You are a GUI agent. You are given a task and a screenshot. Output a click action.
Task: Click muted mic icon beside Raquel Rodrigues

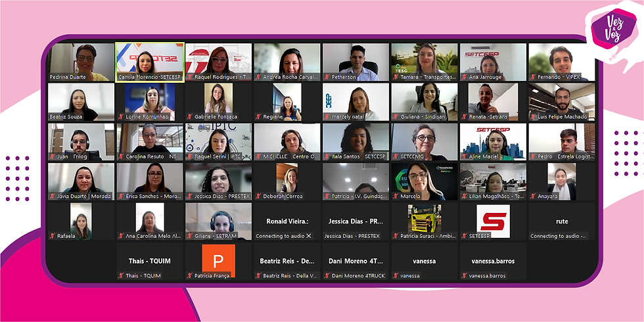click(x=189, y=77)
